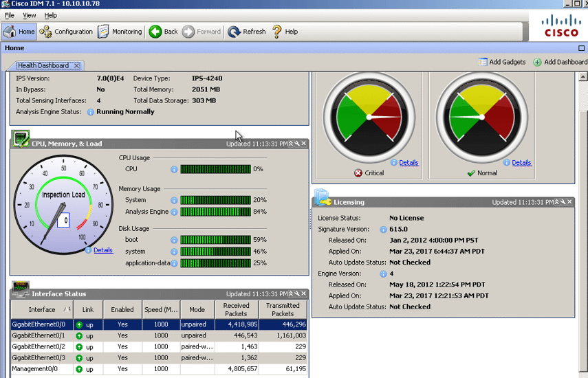The height and width of the screenshot is (378, 588).
Task: Open settings wrench of Licensing gadget
Action: coord(563,202)
